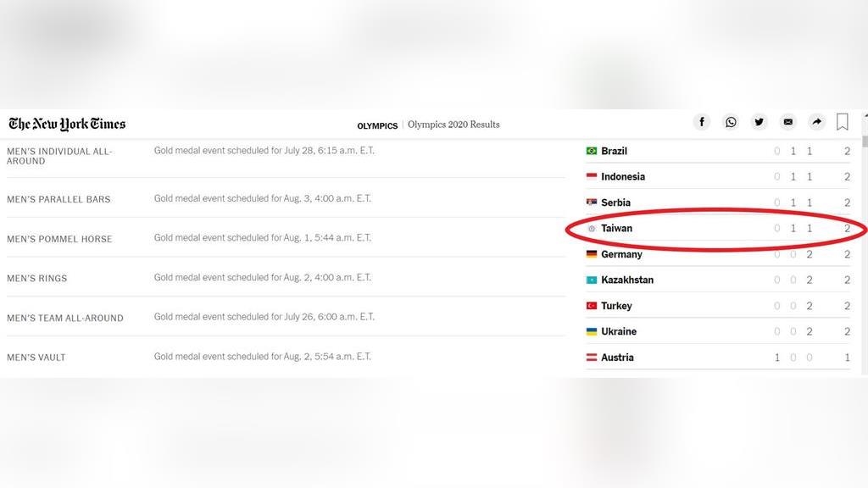Open Men's Pommel Horse event
Screen dimensions: 868x488
(x=59, y=239)
